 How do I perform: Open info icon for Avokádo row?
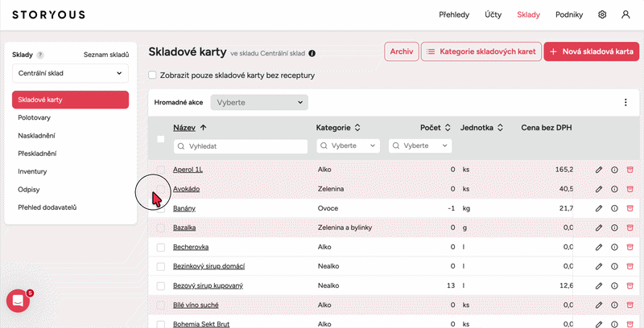click(614, 189)
